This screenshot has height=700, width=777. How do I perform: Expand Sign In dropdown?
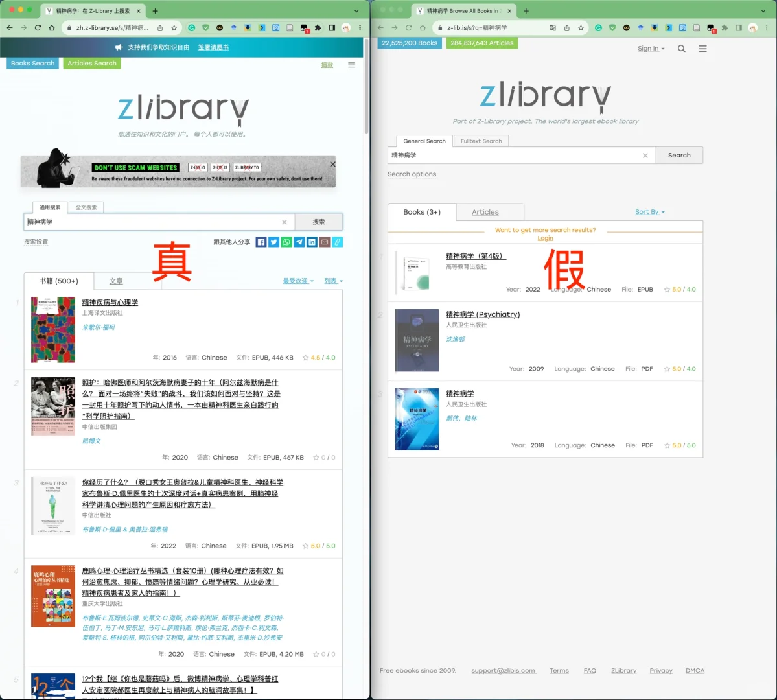(651, 49)
